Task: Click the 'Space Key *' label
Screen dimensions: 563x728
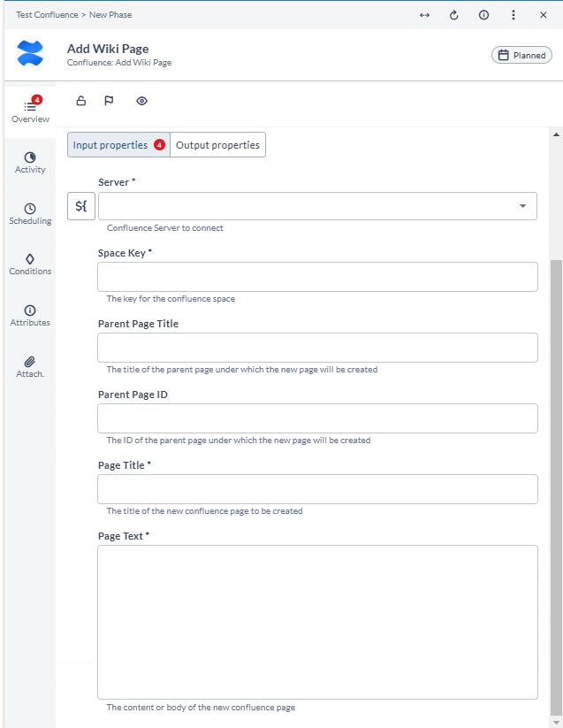Action: tap(125, 253)
